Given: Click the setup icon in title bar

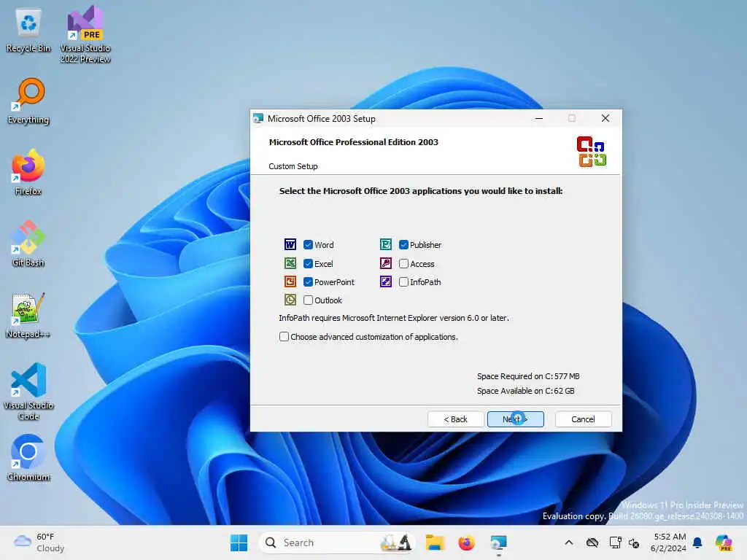Looking at the screenshot, I should point(258,119).
